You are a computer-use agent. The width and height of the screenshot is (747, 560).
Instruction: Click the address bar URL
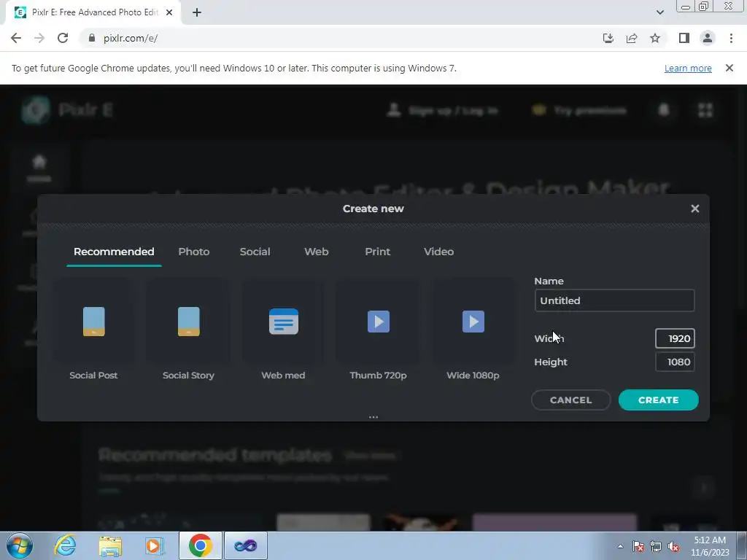tap(131, 38)
